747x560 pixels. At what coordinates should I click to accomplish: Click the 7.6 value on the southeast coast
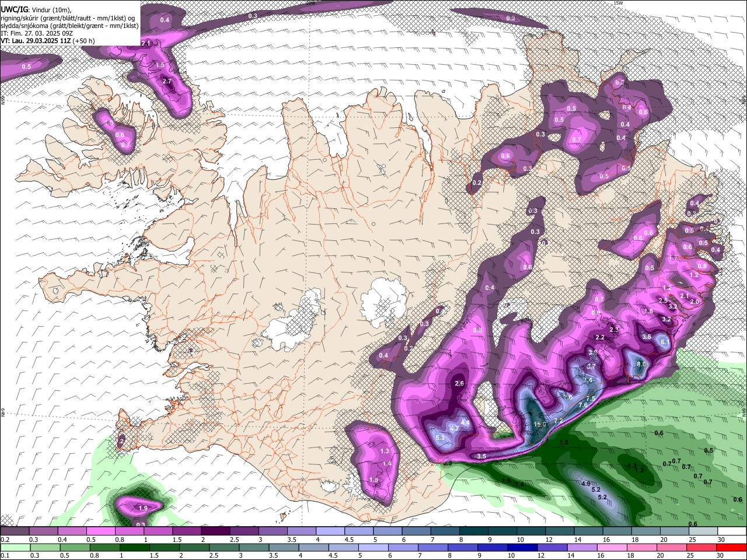[x=582, y=405]
